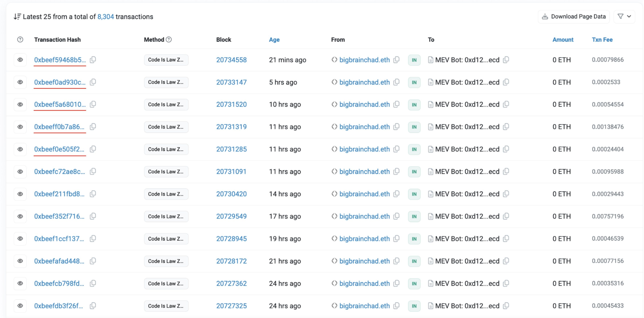
Task: Preview transaction 0xbeef0e505f2 via eye icon
Action: click(20, 149)
